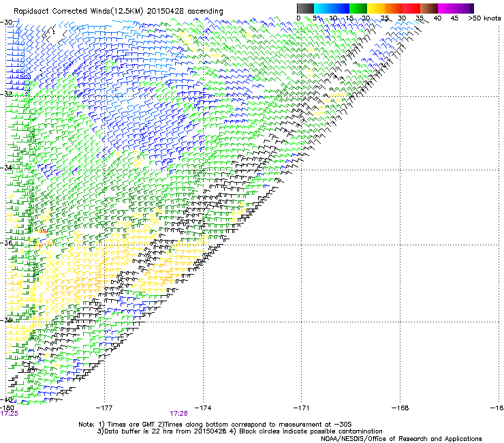Viewport: 504px width, 443px height.
Task: Click the -168 longitude axis label
Action: coord(400,408)
